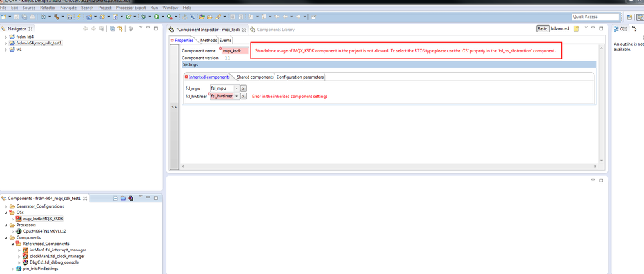Click the Open Perspective icon
This screenshot has height=274, width=644.
(x=629, y=17)
